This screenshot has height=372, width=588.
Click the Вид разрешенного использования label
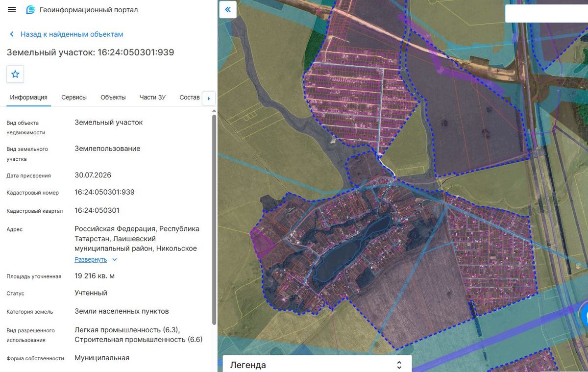click(x=30, y=335)
